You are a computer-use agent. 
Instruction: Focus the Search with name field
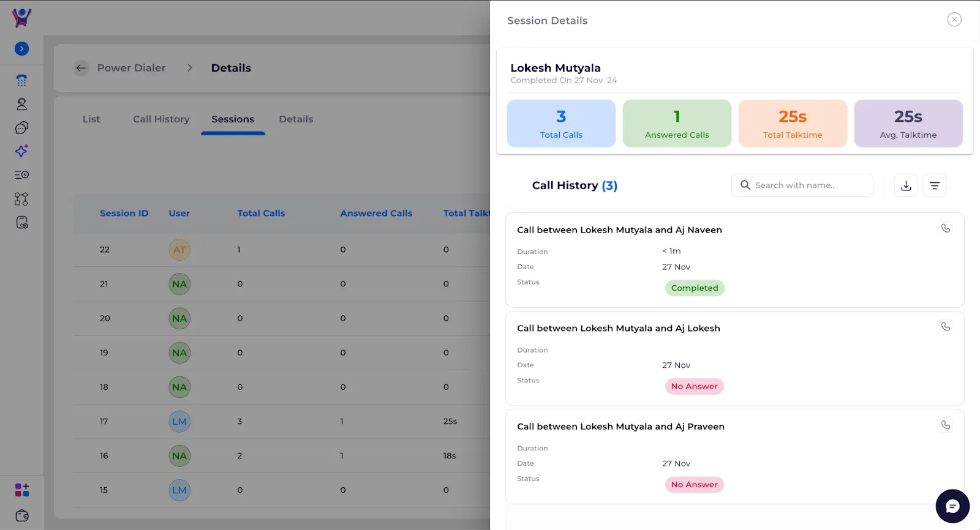pyautogui.click(x=802, y=185)
